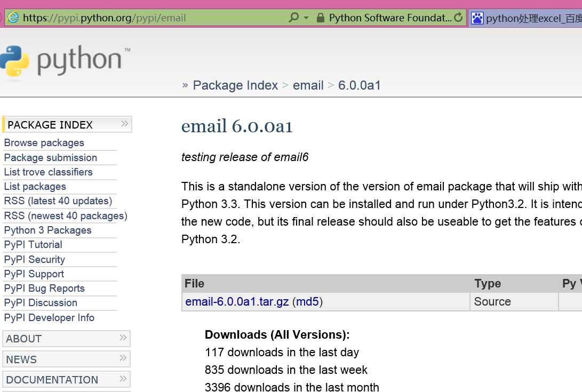The height and width of the screenshot is (392, 582).
Task: Open the address bar autocomplete dropdown arrow
Action: [306, 18]
